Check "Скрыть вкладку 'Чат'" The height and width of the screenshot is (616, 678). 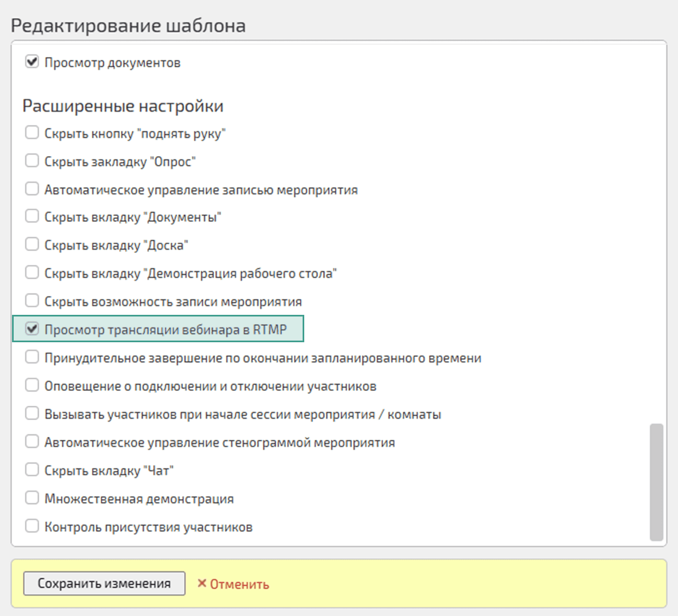(x=32, y=469)
